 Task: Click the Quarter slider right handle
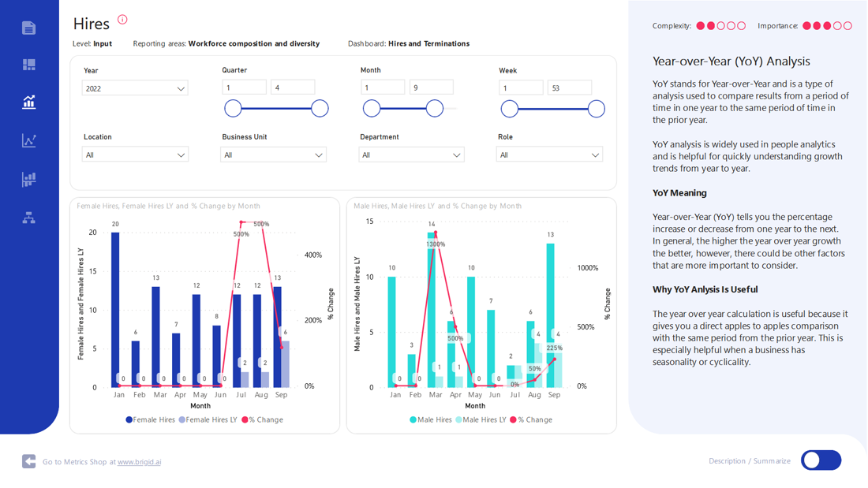(x=320, y=108)
